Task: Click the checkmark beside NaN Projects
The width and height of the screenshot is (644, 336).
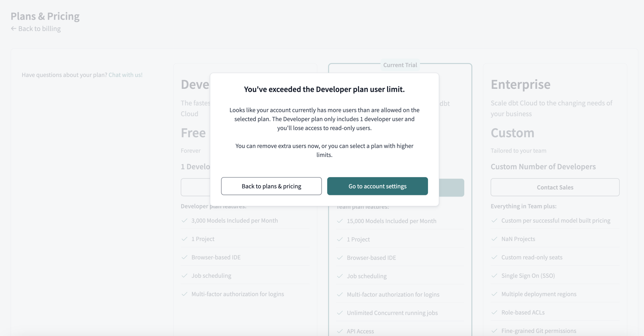Action: (494, 239)
